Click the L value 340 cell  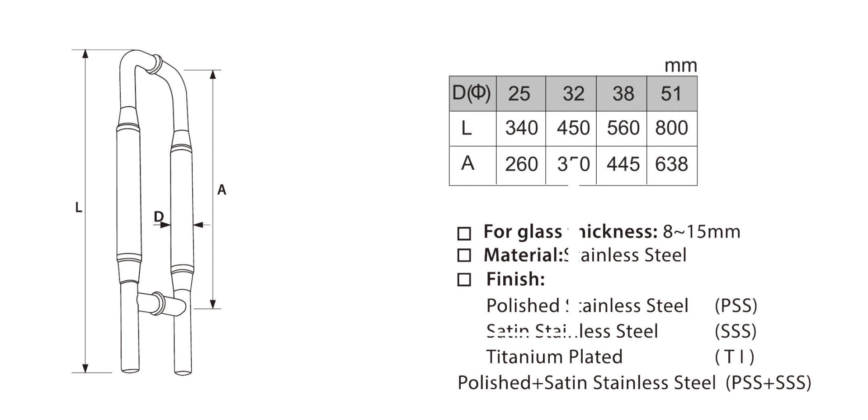pos(521,129)
